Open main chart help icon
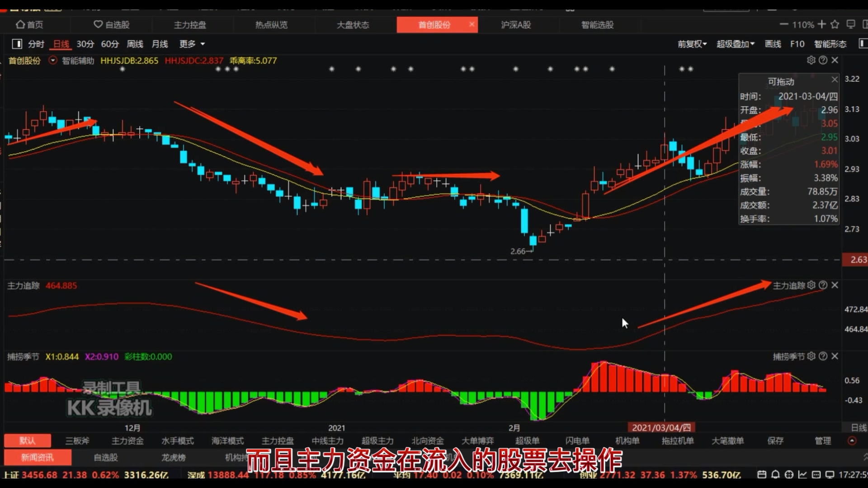The width and height of the screenshot is (868, 488). coord(823,60)
